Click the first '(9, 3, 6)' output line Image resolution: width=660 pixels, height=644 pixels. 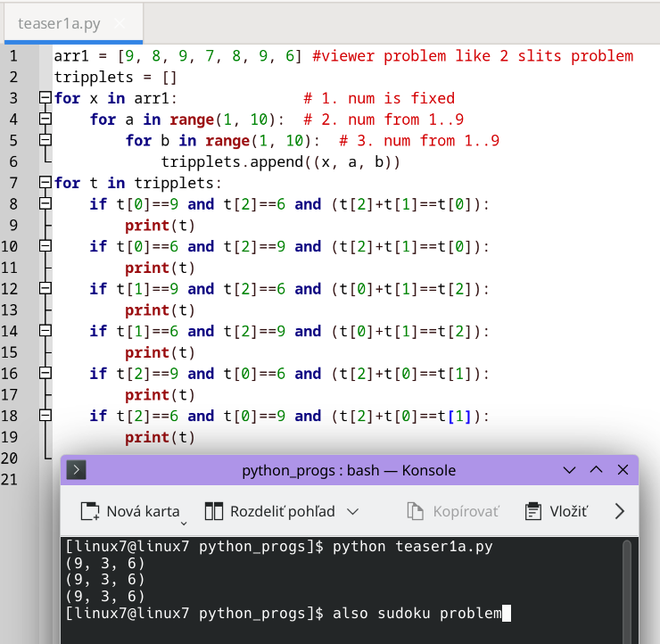(105, 563)
